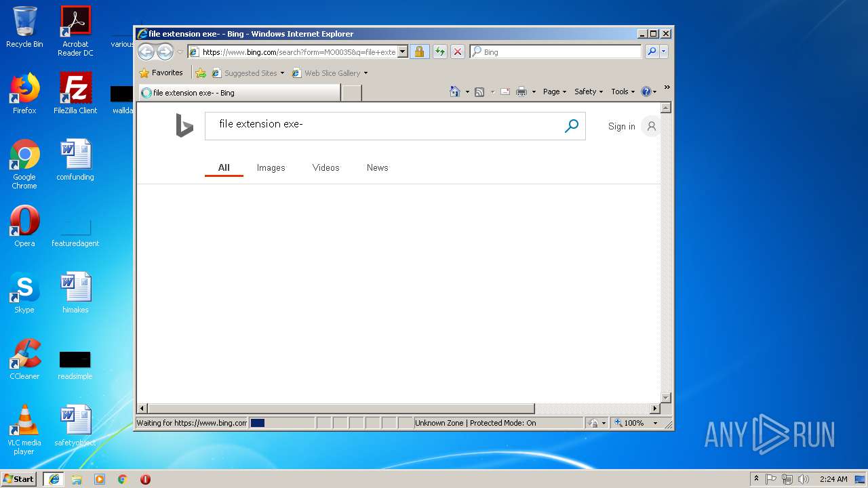868x488 pixels.
Task: Click the vertical scrollbar up arrow
Action: 665,108
